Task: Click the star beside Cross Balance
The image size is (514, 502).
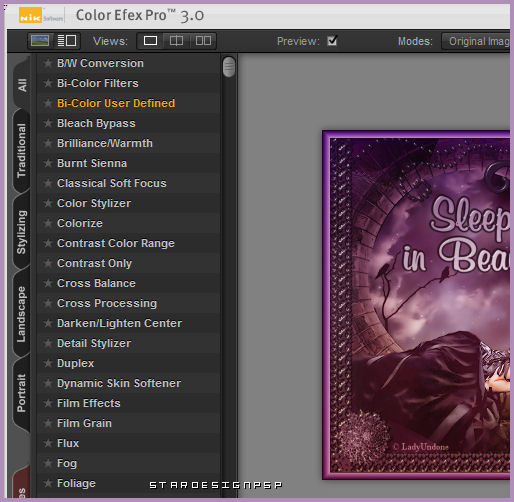Action: 48,283
